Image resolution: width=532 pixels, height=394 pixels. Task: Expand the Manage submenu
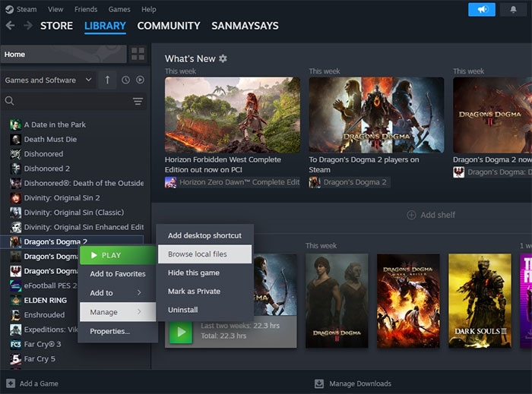117,312
